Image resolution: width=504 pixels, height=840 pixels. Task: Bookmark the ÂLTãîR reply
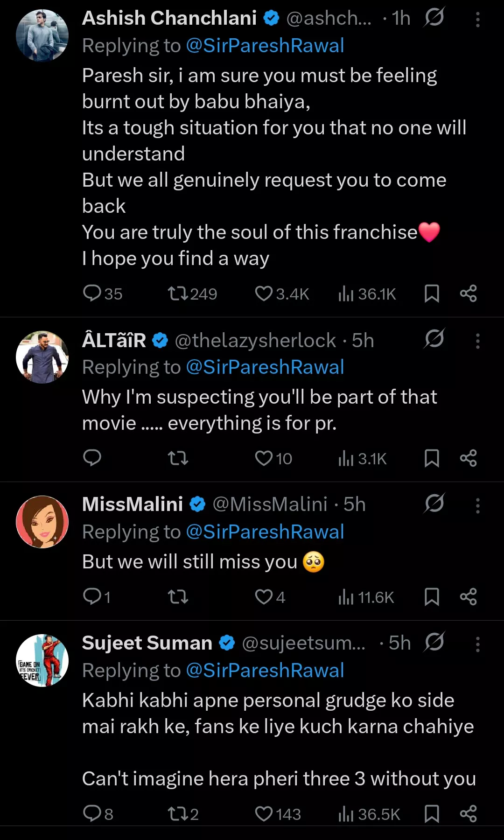[x=432, y=458]
